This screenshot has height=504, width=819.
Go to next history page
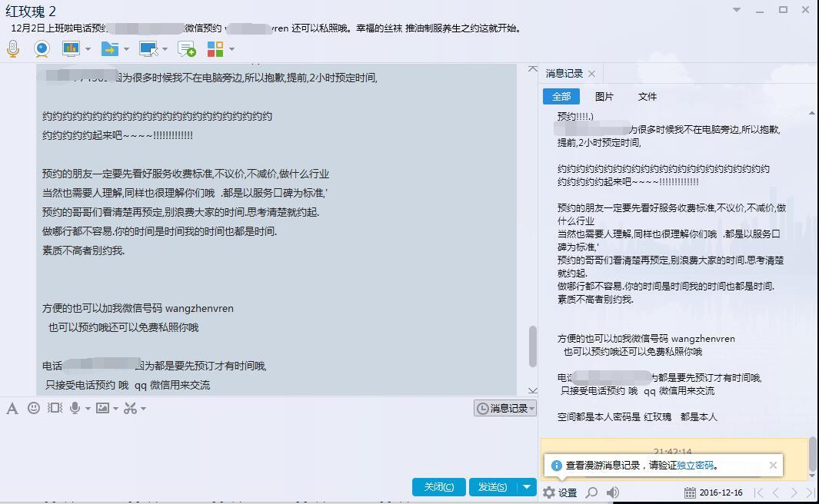[794, 492]
